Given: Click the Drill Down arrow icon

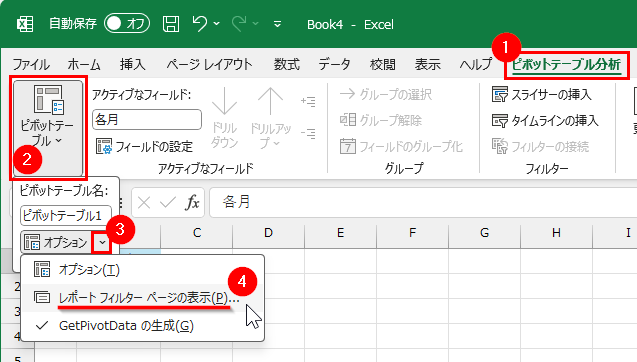Looking at the screenshot, I should pyautogui.click(x=224, y=101).
